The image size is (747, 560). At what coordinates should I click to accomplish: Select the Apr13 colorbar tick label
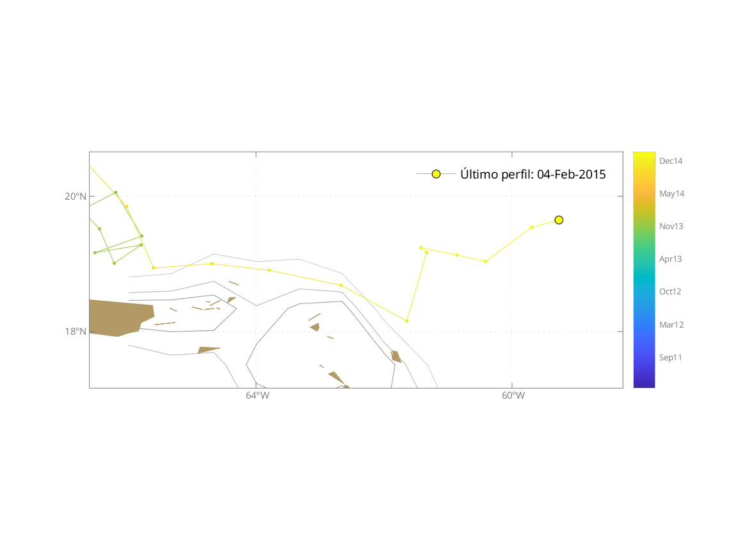670,259
